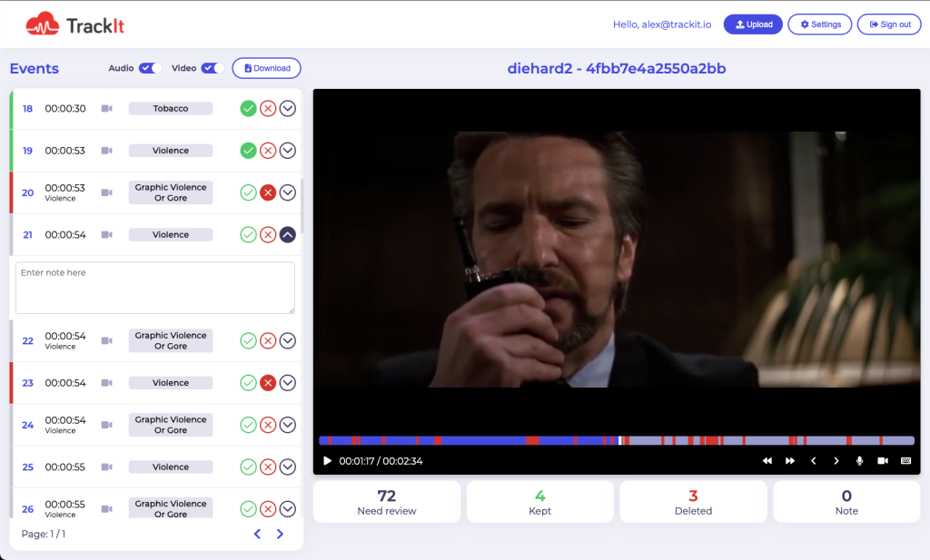Click the Upload button
The height and width of the screenshot is (560, 930).
pyautogui.click(x=752, y=24)
